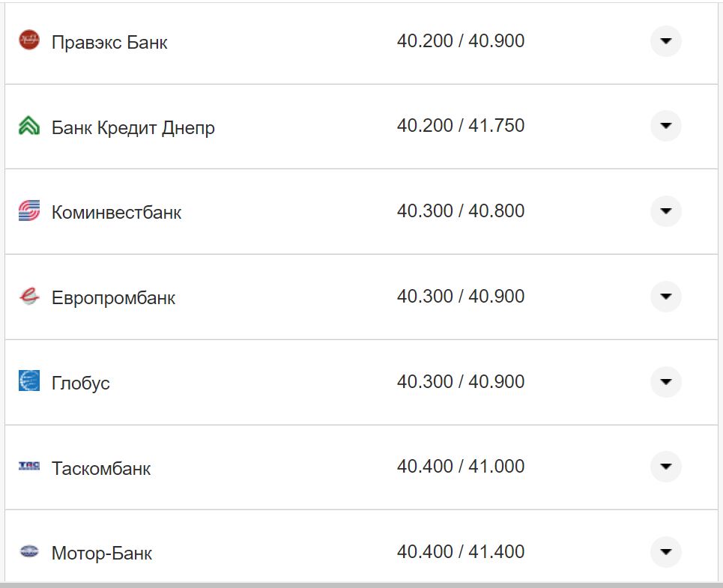Image resolution: width=723 pixels, height=588 pixels.
Task: Click the red Европромбанк logo
Action: click(28, 296)
